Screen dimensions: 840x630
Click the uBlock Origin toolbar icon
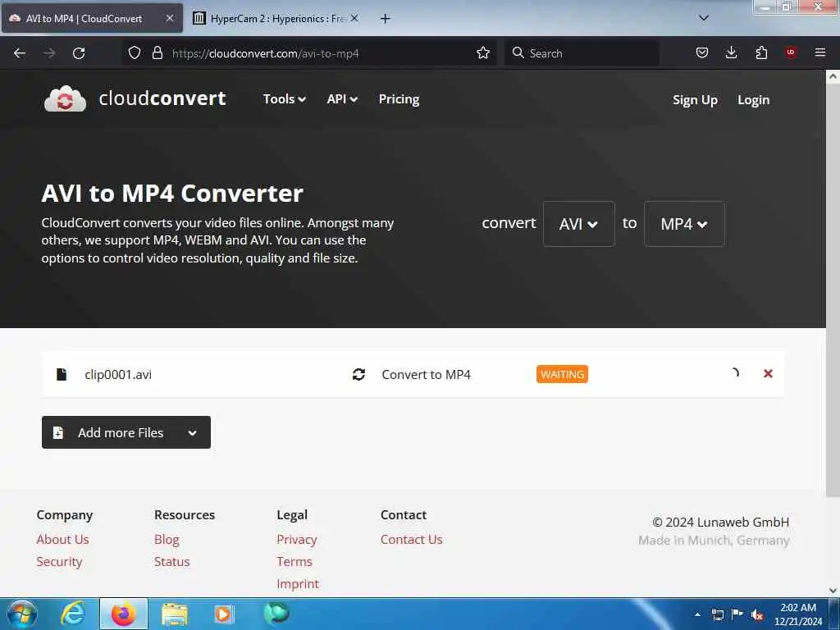click(791, 52)
